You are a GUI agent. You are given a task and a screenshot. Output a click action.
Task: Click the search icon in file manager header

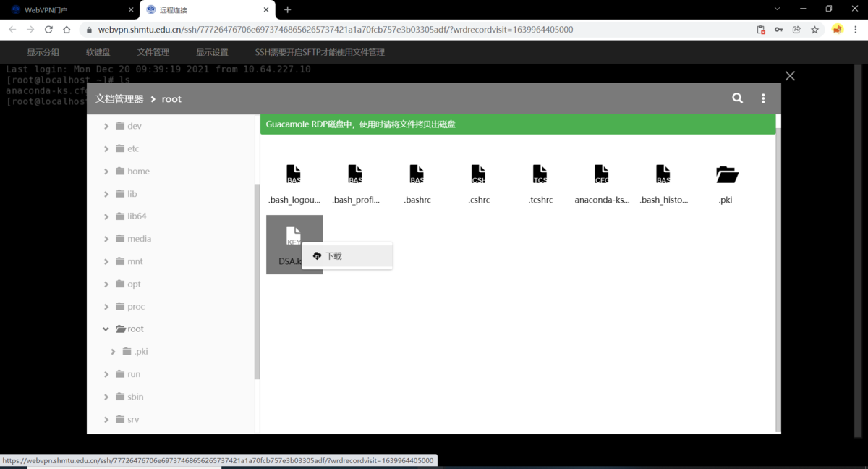[737, 98]
